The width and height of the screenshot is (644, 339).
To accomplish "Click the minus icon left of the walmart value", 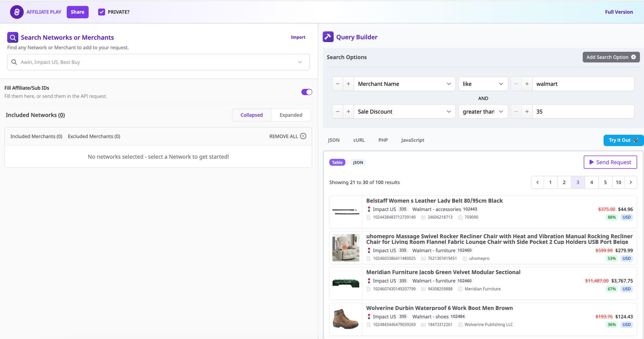I will (x=516, y=84).
